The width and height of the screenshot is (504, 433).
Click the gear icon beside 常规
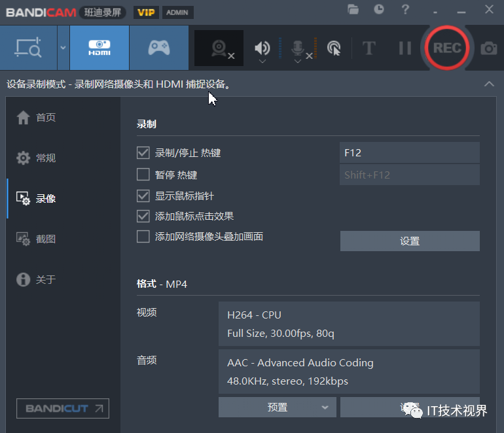(23, 158)
